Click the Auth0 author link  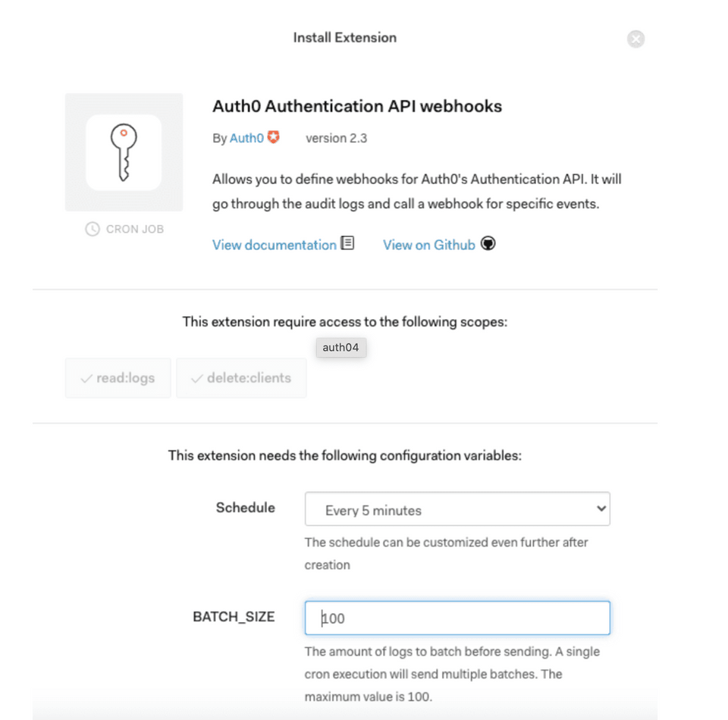(x=245, y=138)
